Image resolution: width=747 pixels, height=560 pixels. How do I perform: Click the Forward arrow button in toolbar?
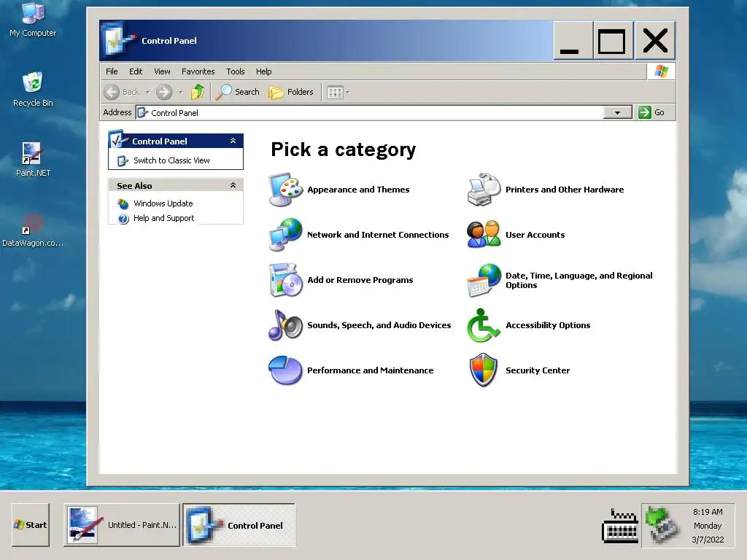point(164,92)
